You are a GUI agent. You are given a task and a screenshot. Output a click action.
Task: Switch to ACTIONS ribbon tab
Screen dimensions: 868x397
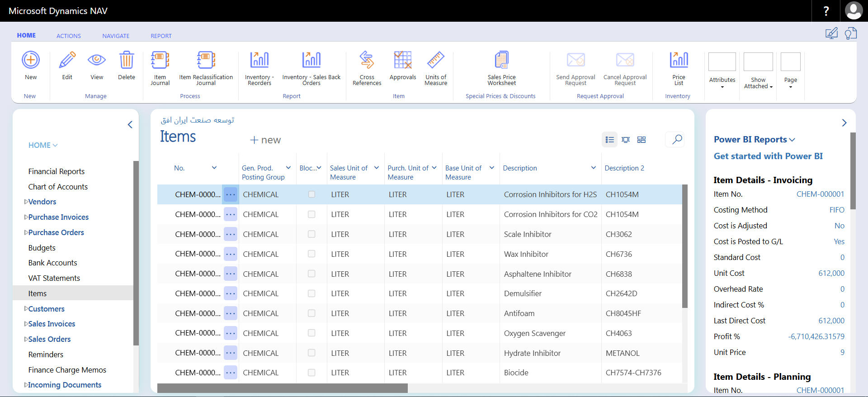point(69,36)
